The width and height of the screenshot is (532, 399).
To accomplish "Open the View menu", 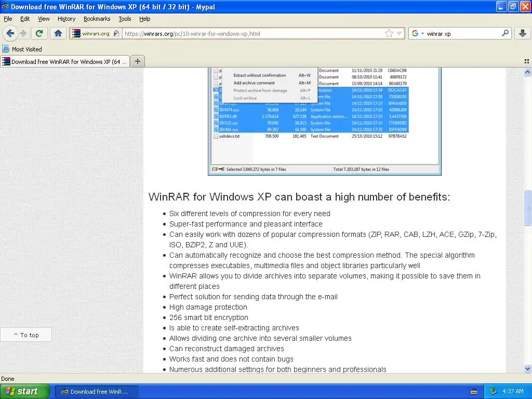I will (x=44, y=19).
